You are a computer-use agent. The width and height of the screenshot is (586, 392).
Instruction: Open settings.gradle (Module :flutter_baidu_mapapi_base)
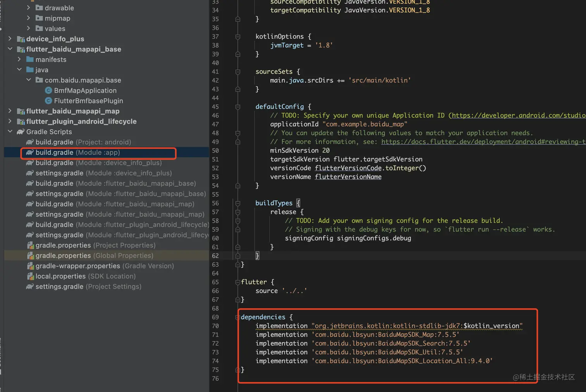tap(121, 193)
